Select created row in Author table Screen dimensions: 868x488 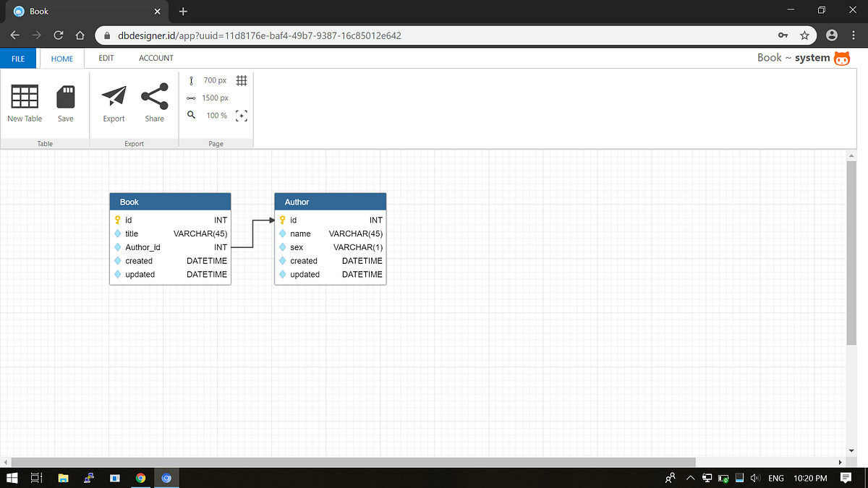[x=331, y=261]
